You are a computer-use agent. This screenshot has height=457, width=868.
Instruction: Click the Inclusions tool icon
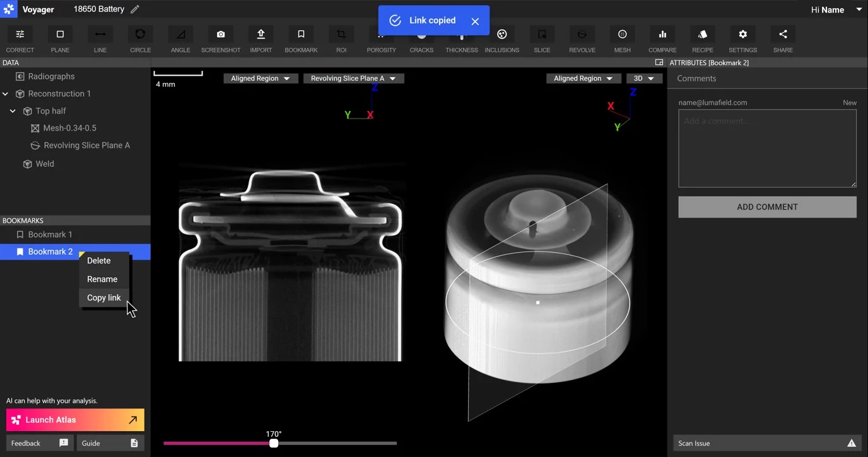point(502,35)
